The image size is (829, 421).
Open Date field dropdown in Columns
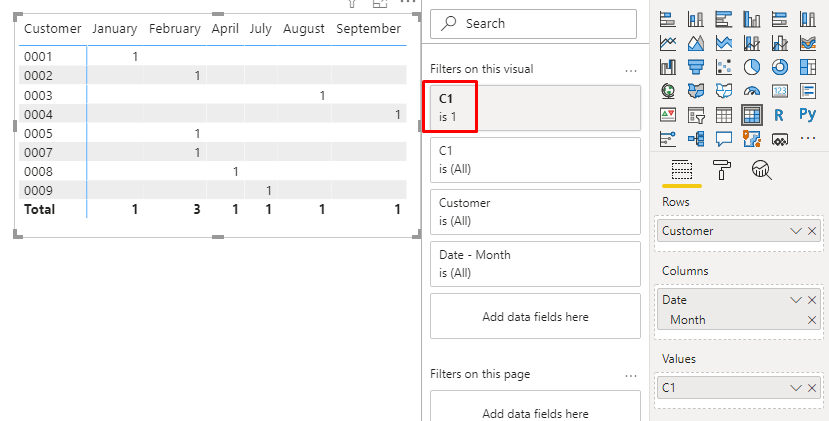(x=796, y=300)
